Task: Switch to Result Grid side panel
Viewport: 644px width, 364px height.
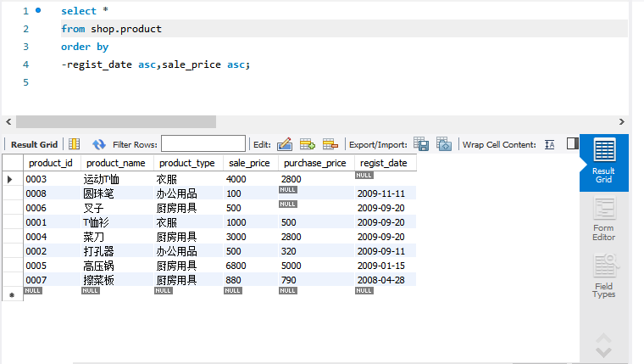Action: pos(603,162)
